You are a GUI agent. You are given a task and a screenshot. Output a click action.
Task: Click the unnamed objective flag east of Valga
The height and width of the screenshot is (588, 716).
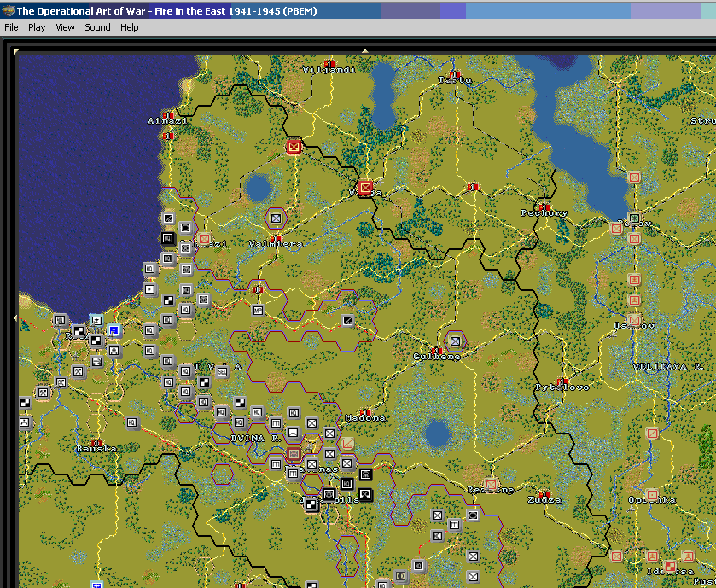coord(473,187)
